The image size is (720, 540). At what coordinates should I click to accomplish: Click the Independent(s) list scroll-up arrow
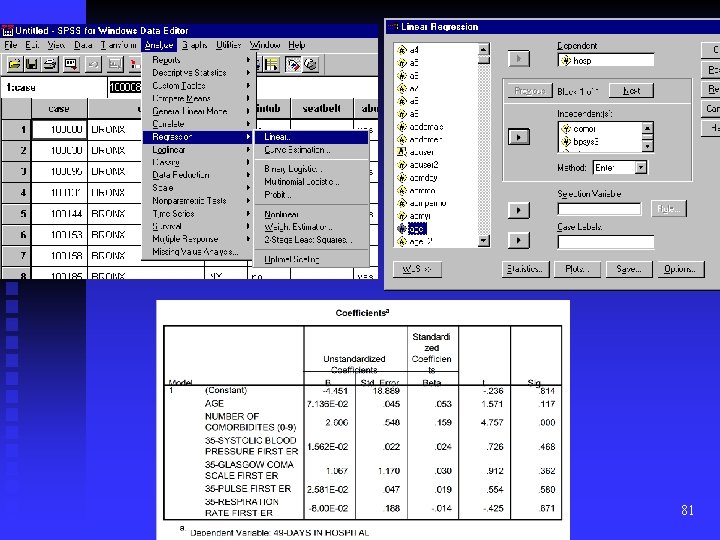coord(647,127)
